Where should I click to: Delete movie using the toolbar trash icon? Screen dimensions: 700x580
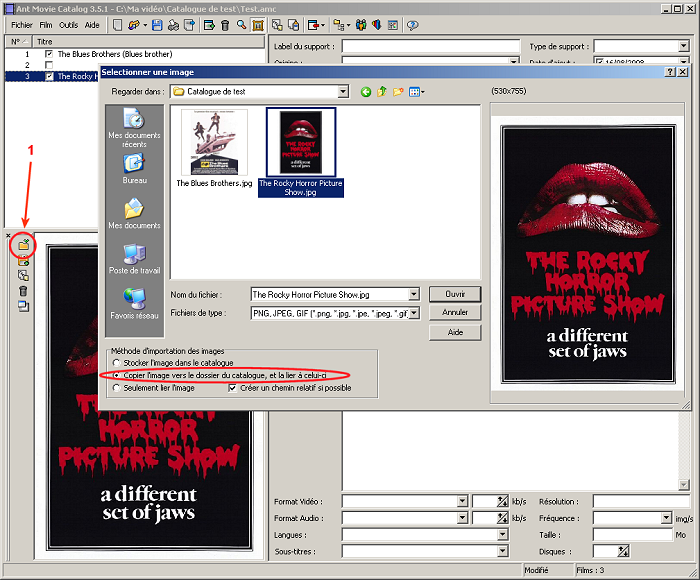[x=225, y=25]
